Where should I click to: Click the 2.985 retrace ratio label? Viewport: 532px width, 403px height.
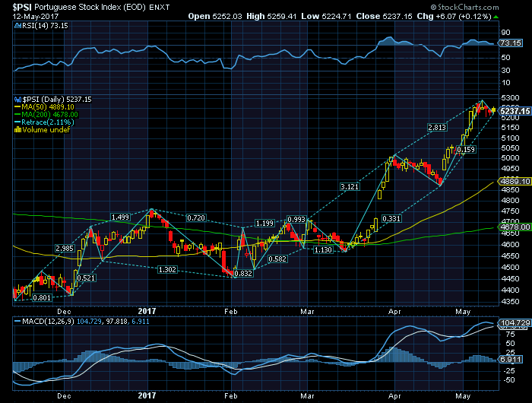(x=65, y=249)
